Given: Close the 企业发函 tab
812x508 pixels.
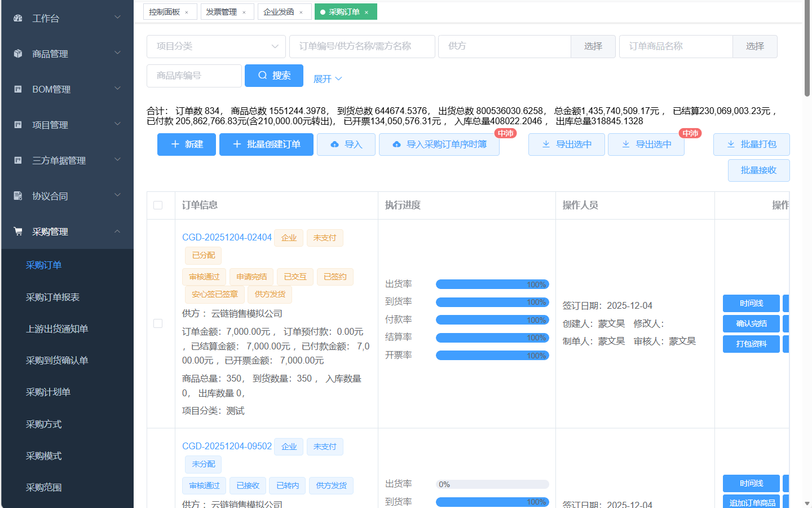Looking at the screenshot, I should [x=301, y=12].
